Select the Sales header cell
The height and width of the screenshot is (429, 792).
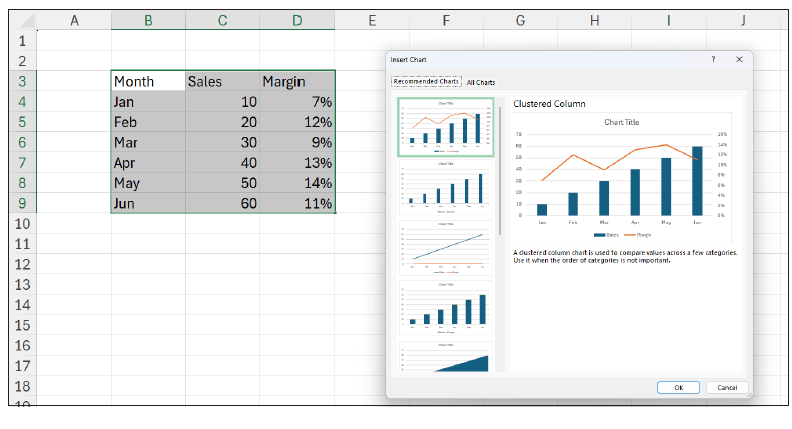(x=222, y=81)
